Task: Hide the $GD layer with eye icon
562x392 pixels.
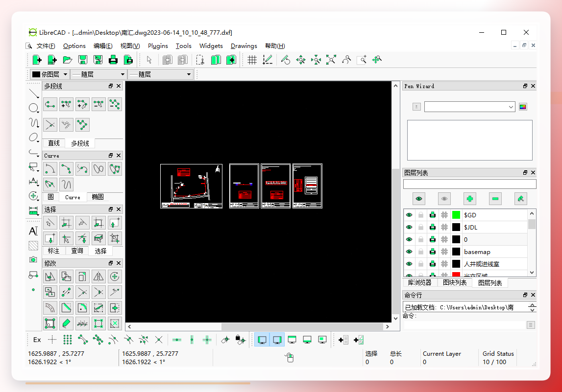Action: [409, 215]
